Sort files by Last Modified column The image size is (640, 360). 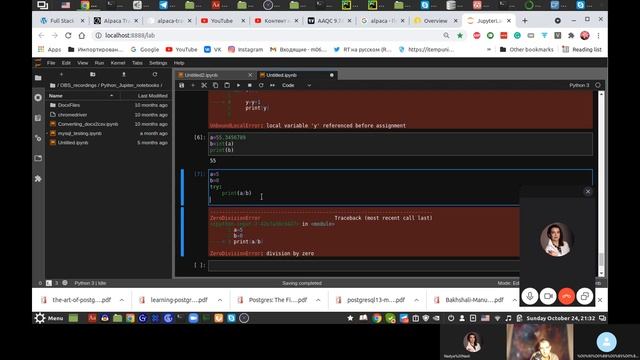pos(152,96)
